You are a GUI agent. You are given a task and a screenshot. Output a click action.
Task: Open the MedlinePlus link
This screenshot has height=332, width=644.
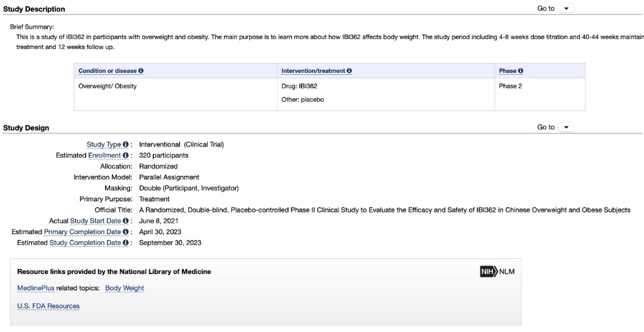pos(36,288)
